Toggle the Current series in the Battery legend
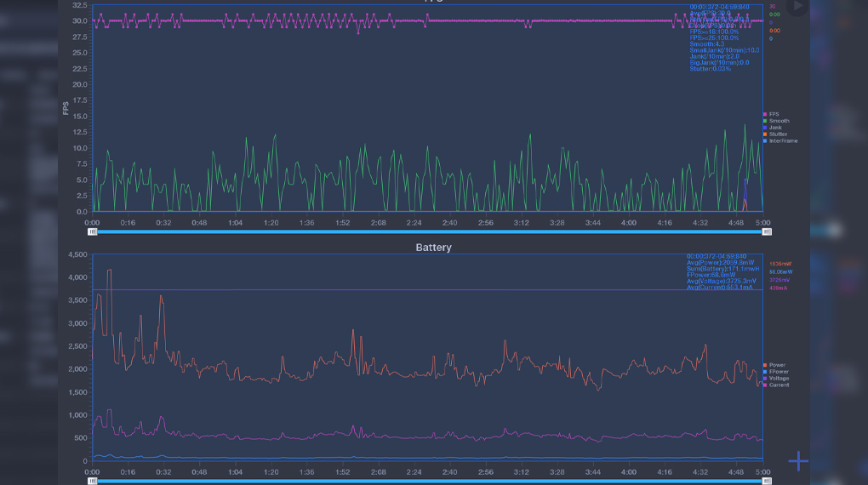The height and width of the screenshot is (485, 868). pos(776,385)
